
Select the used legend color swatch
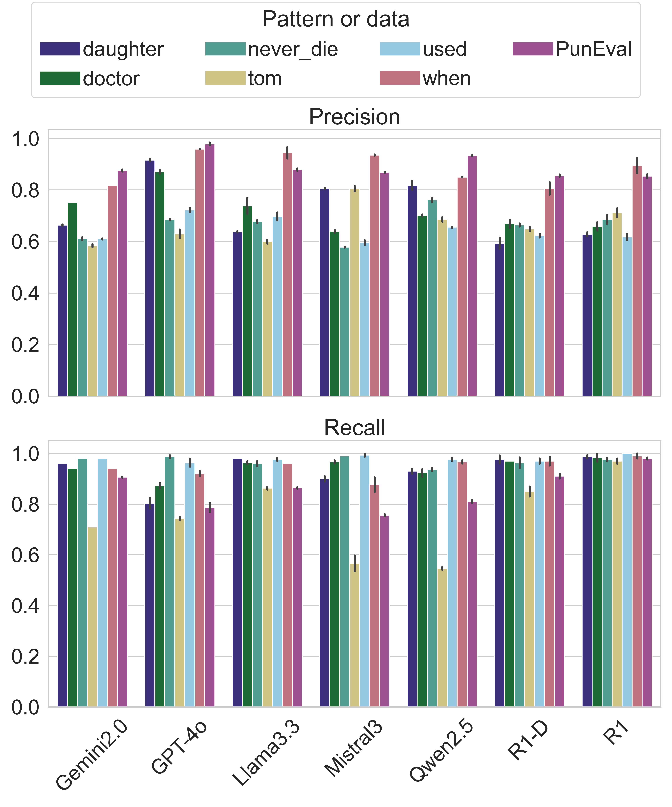click(x=400, y=49)
